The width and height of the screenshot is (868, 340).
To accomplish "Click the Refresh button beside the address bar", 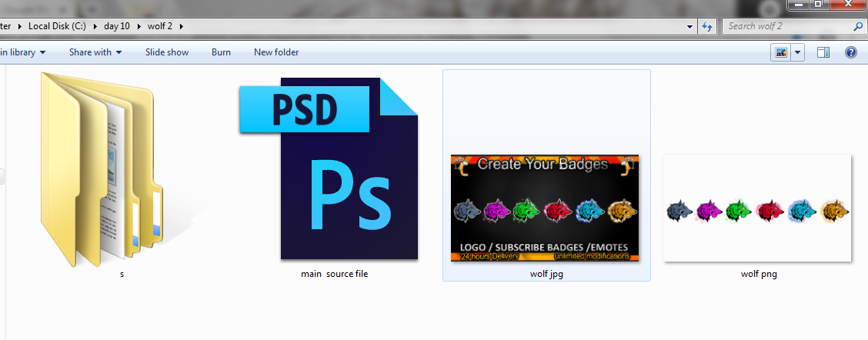I will pyautogui.click(x=707, y=26).
